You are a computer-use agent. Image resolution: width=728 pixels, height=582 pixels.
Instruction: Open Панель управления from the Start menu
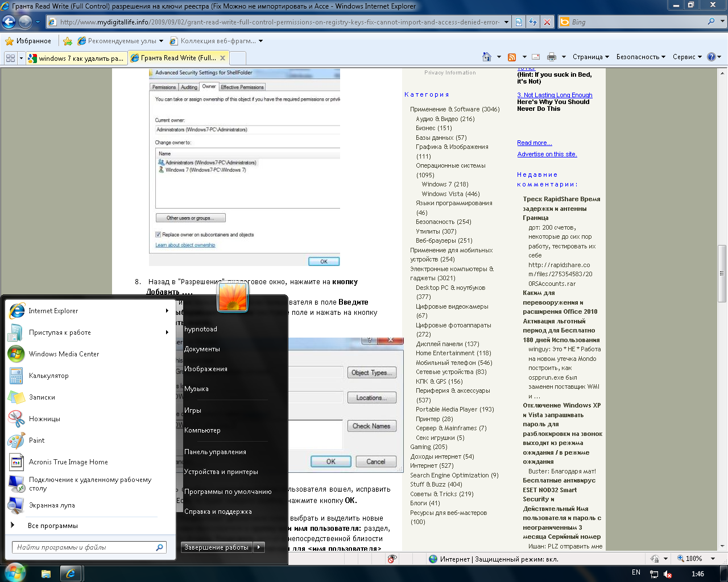tap(215, 452)
